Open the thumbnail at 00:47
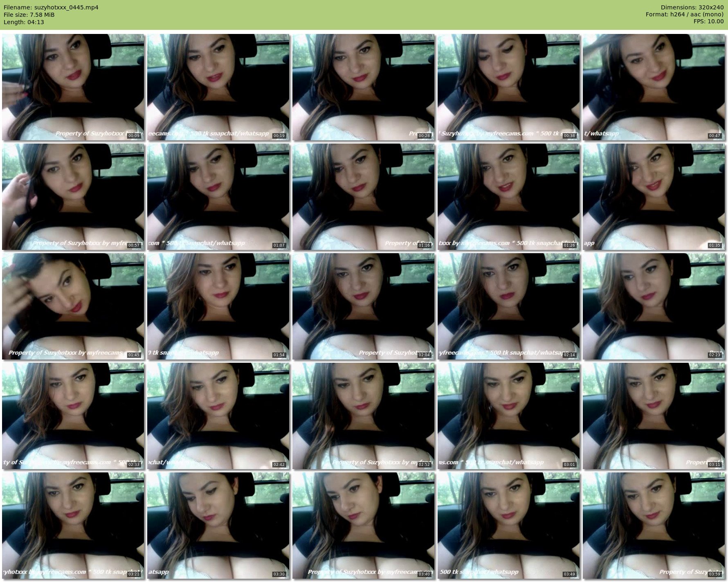This screenshot has width=728, height=582. click(654, 87)
